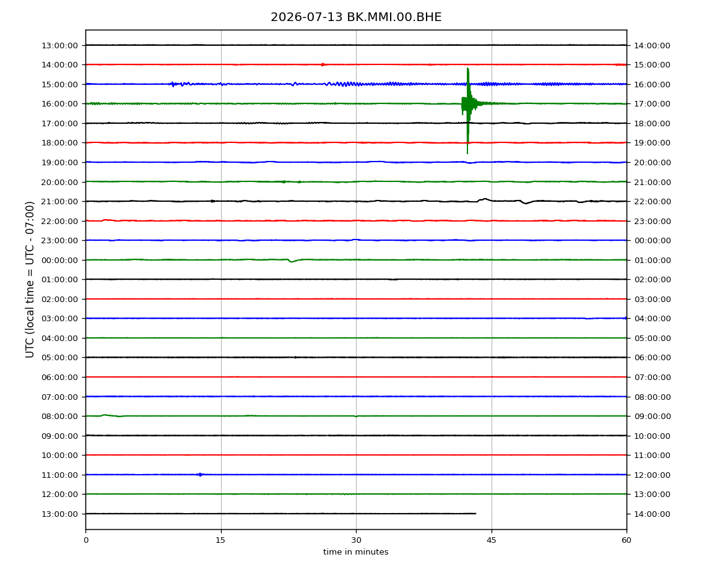Click the blue blip on the 11:00:00 trace

click(200, 475)
